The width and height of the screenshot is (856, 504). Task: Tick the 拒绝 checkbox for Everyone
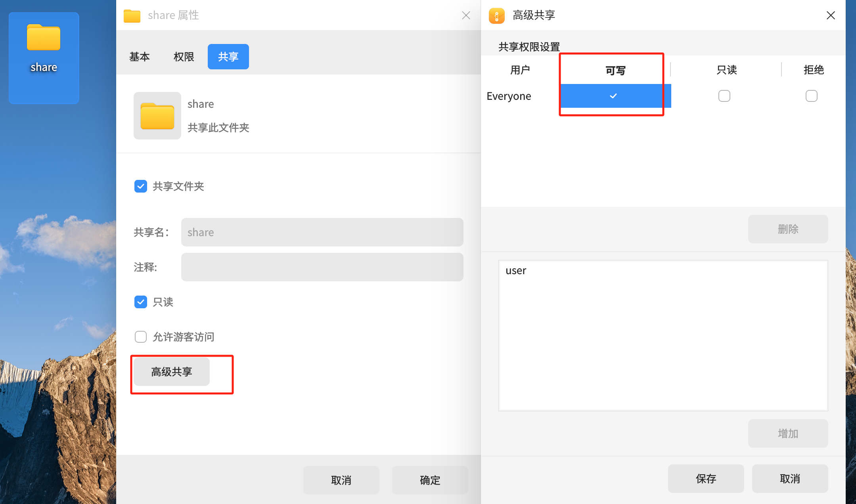click(811, 96)
